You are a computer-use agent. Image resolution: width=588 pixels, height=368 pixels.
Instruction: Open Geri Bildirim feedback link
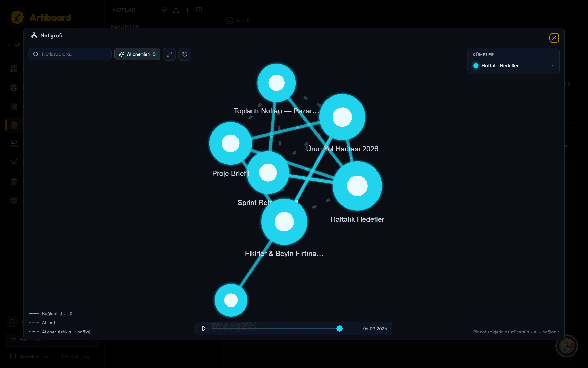point(28,357)
